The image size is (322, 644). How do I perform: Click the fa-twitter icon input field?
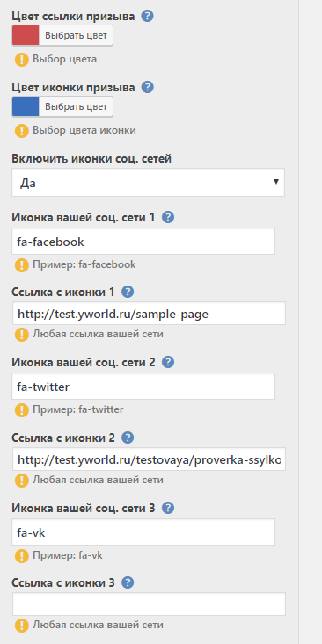(x=143, y=386)
